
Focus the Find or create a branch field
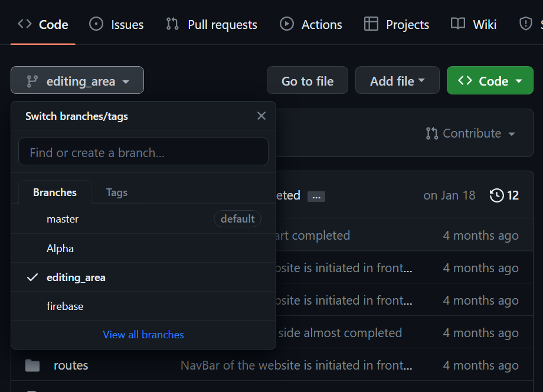[143, 152]
